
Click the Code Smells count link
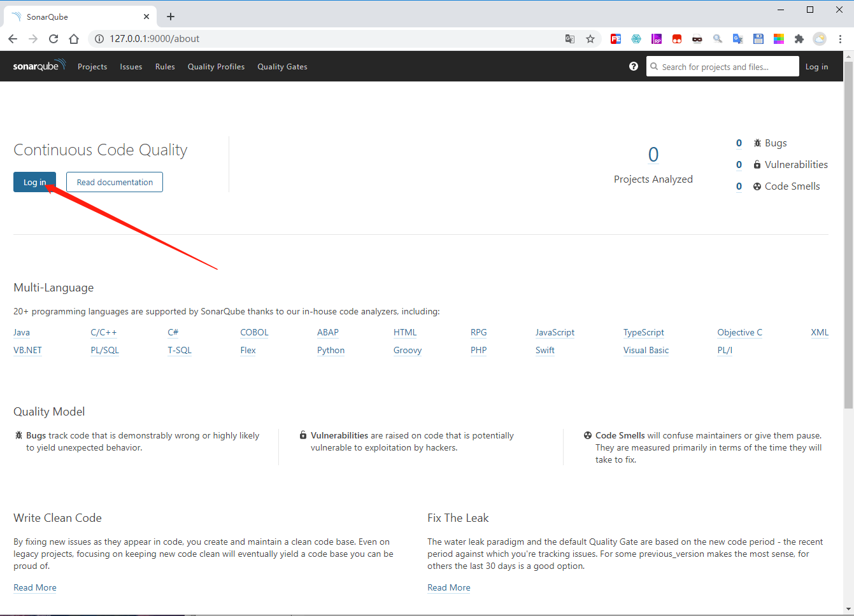click(x=739, y=186)
